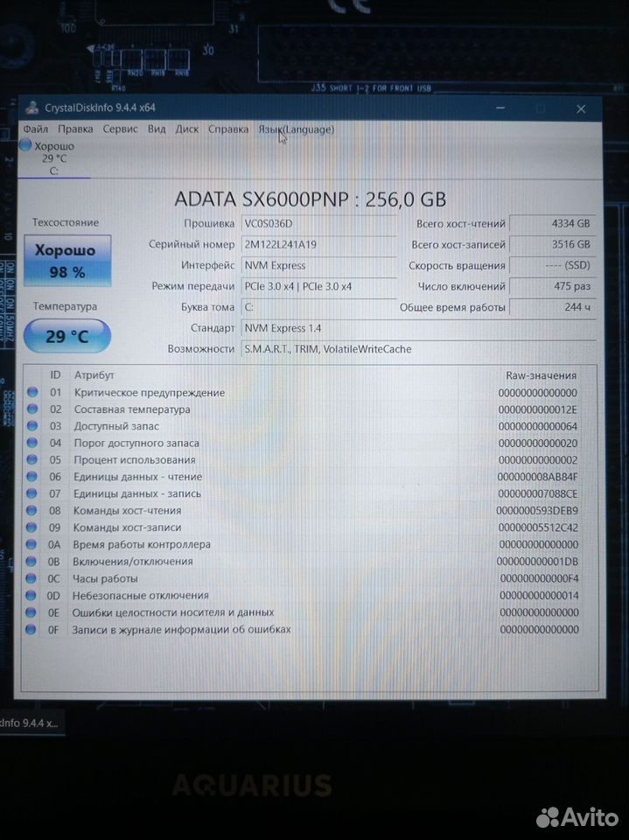Open the Сервис menu
This screenshot has width=629, height=840.
point(120,129)
